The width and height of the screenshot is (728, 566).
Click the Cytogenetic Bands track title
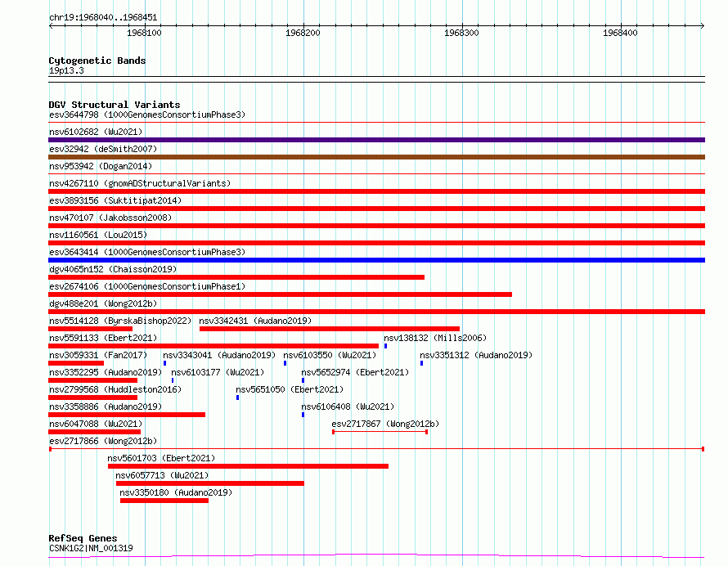pyautogui.click(x=97, y=61)
